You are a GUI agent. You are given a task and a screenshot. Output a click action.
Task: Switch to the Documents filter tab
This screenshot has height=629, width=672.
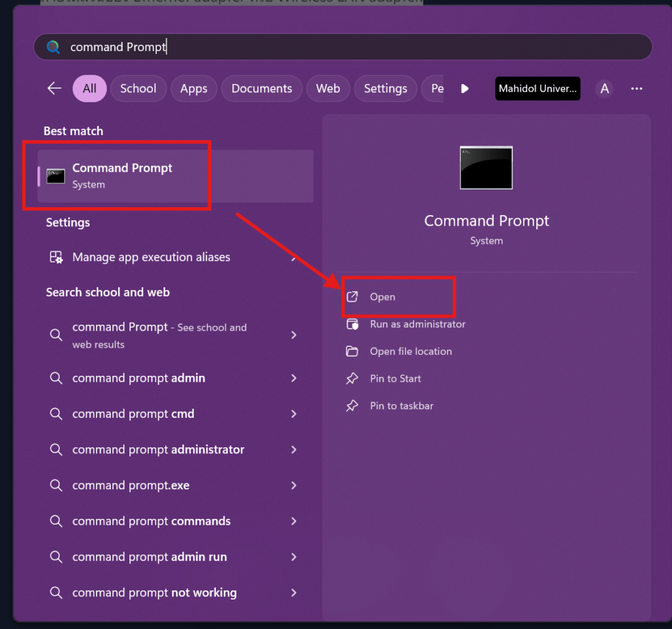[x=261, y=89]
